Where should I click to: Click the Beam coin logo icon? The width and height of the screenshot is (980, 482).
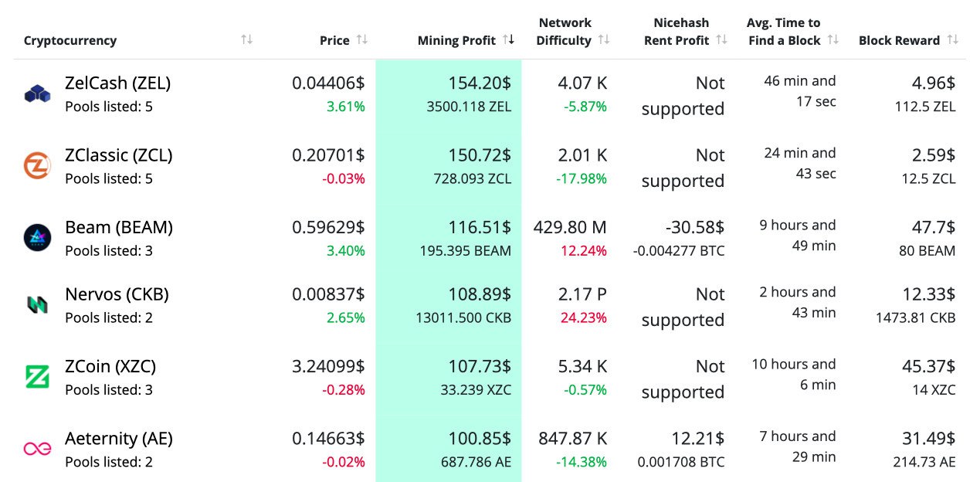36,237
